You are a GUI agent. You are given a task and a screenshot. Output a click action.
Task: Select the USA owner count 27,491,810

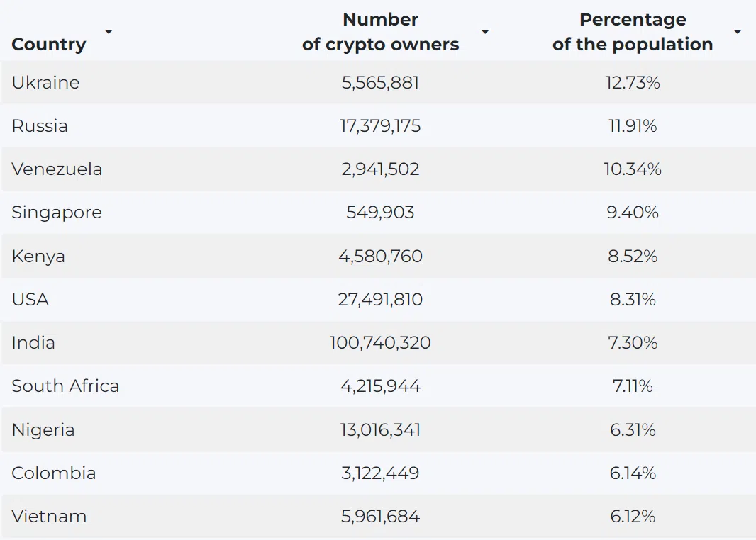click(380, 300)
